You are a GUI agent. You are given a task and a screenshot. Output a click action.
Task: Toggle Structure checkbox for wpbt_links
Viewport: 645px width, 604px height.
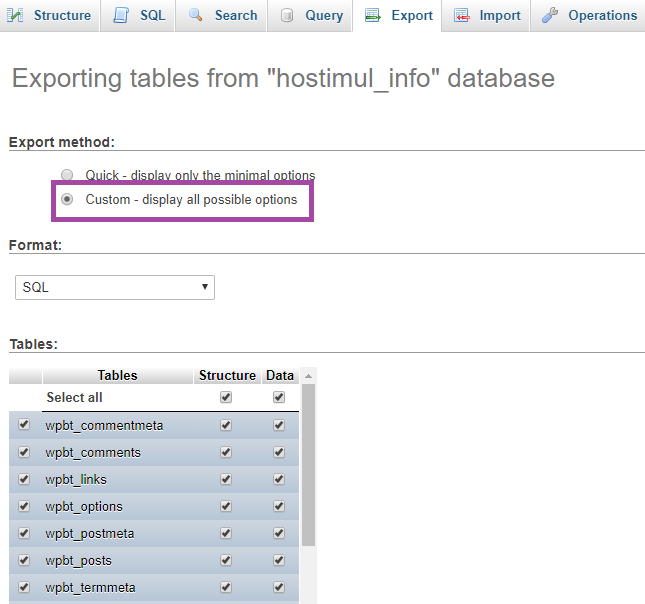tap(226, 479)
